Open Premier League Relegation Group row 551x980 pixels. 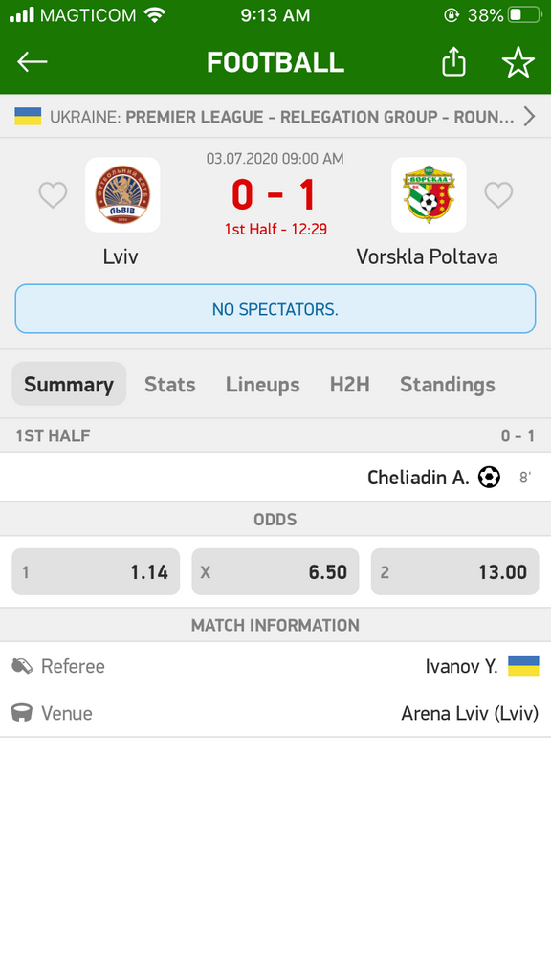275,116
